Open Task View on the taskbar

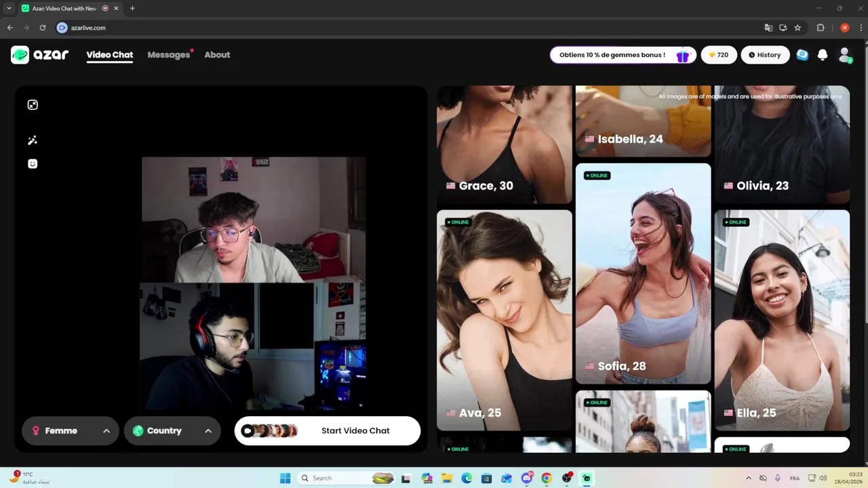tap(406, 478)
